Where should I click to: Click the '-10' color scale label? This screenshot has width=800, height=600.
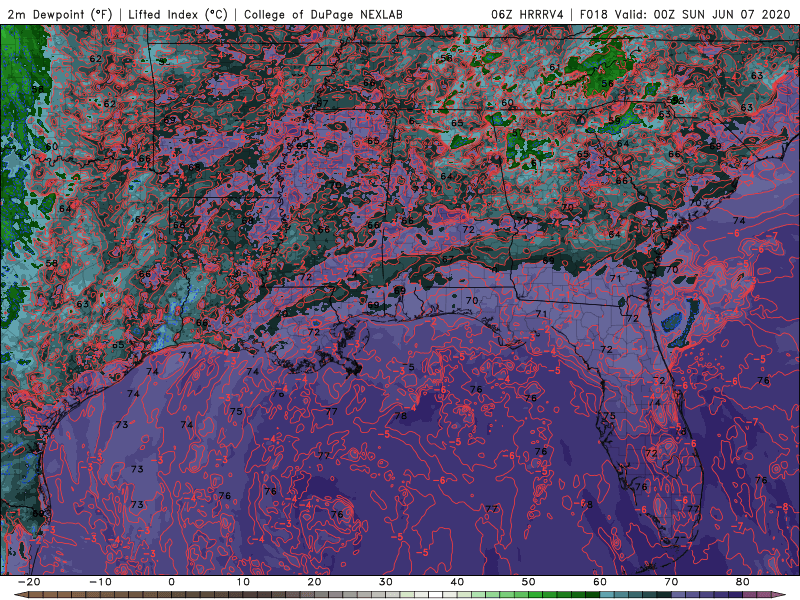coord(99,582)
